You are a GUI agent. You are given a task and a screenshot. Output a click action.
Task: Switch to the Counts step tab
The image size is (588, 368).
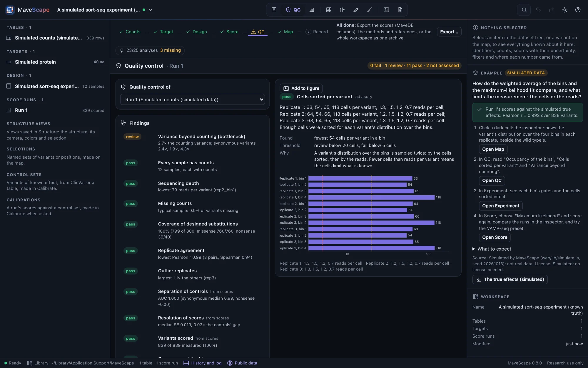pos(130,32)
